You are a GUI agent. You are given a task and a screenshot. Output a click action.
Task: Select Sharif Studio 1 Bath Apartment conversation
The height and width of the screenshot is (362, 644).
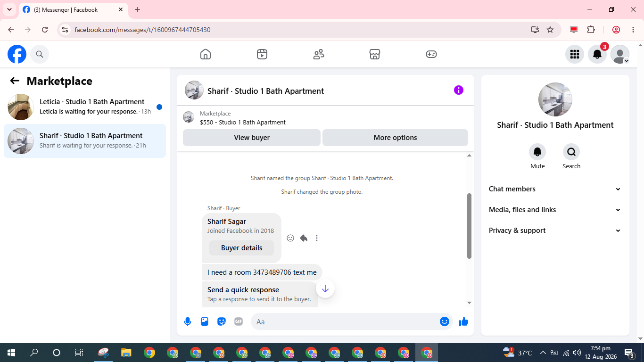click(85, 140)
